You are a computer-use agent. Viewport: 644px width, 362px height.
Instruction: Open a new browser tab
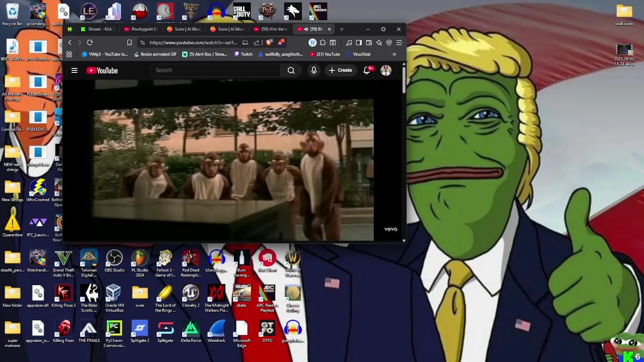(x=342, y=29)
